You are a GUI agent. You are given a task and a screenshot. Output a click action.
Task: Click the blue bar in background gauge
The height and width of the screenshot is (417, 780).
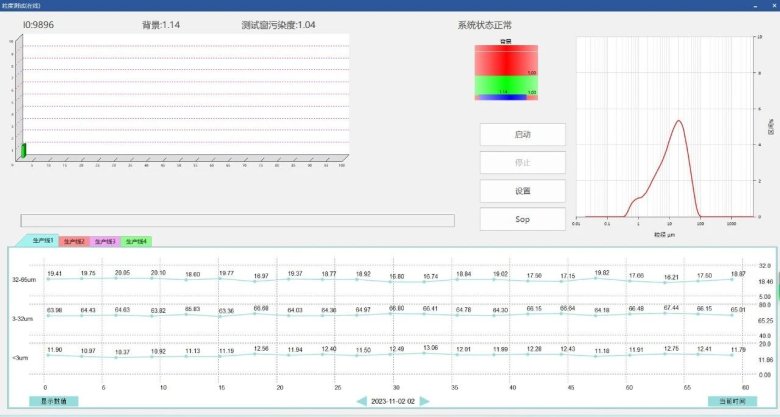[505, 97]
